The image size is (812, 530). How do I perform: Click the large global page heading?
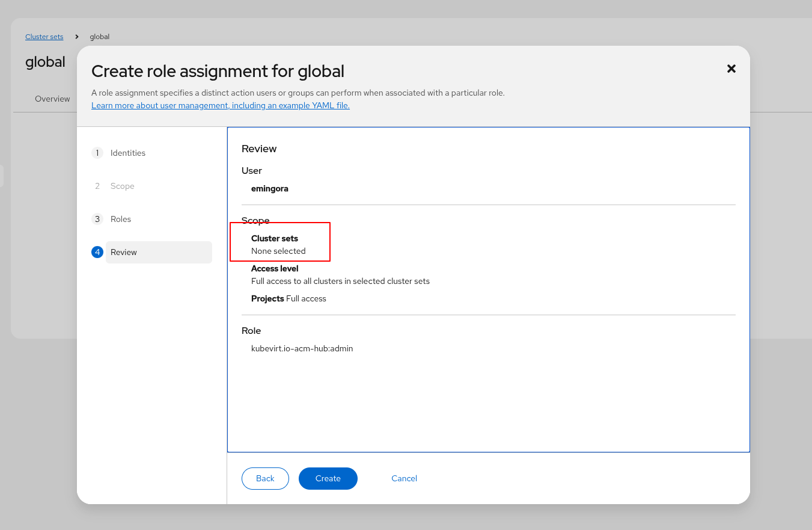pos(45,61)
